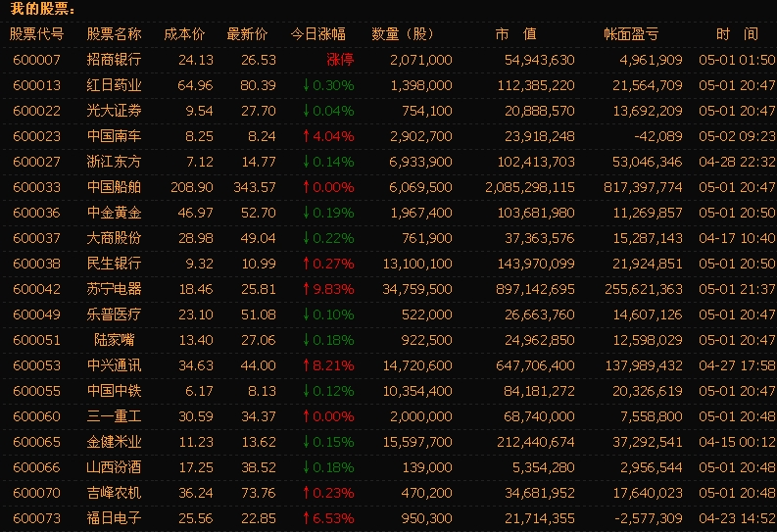Viewport: 777px width, 532px height.
Task: Click the 数量（股） column header
Action: pyautogui.click(x=403, y=34)
